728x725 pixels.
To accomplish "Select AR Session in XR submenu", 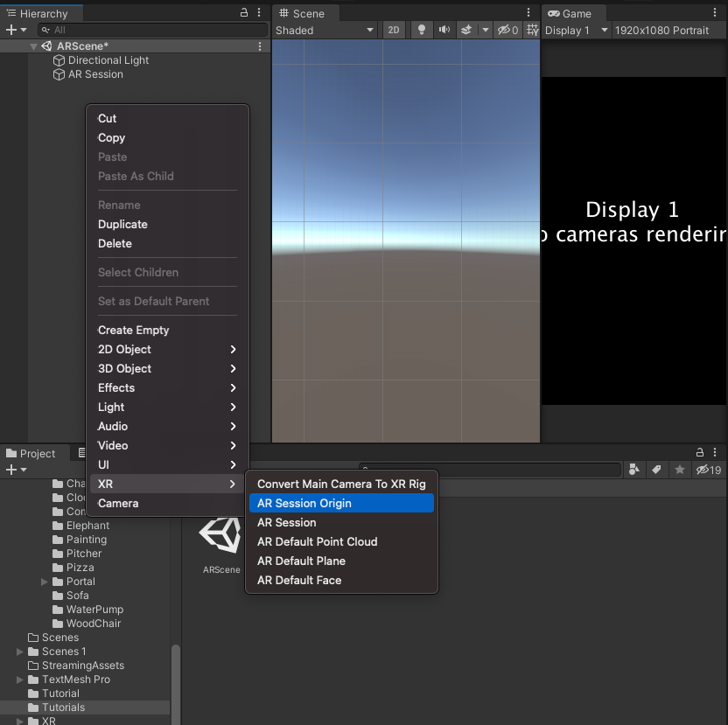I will (x=342, y=523).
